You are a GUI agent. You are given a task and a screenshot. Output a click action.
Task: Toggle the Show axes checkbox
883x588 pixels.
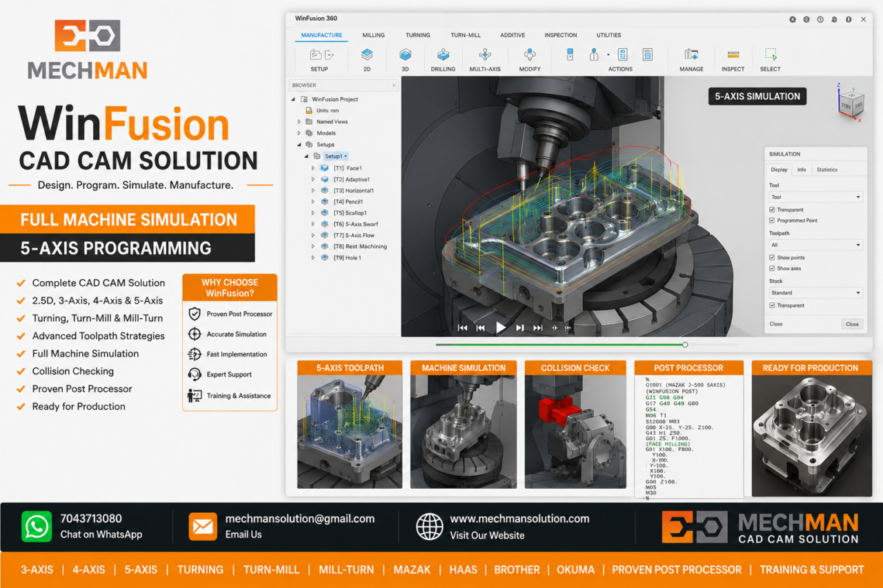[772, 268]
